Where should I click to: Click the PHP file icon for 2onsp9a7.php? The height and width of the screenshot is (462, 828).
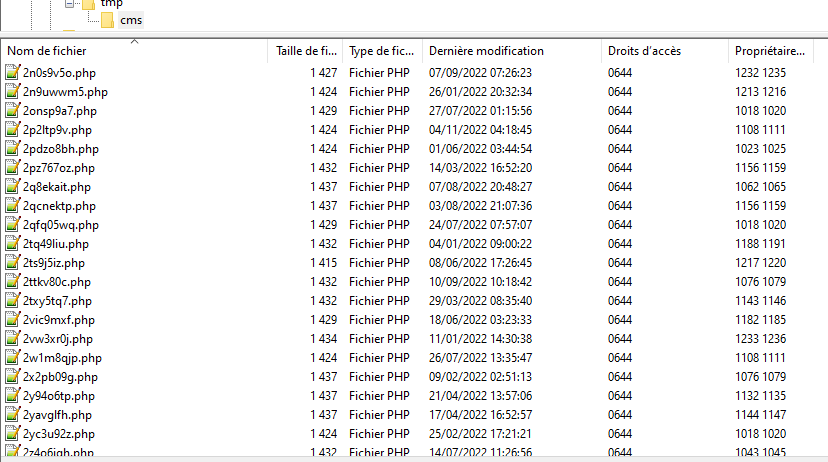[13, 110]
